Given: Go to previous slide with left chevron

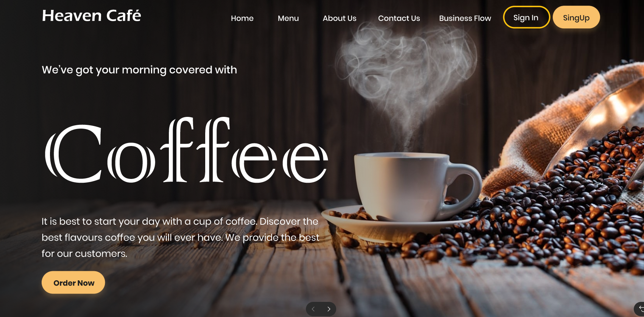Looking at the screenshot, I should click(x=313, y=309).
